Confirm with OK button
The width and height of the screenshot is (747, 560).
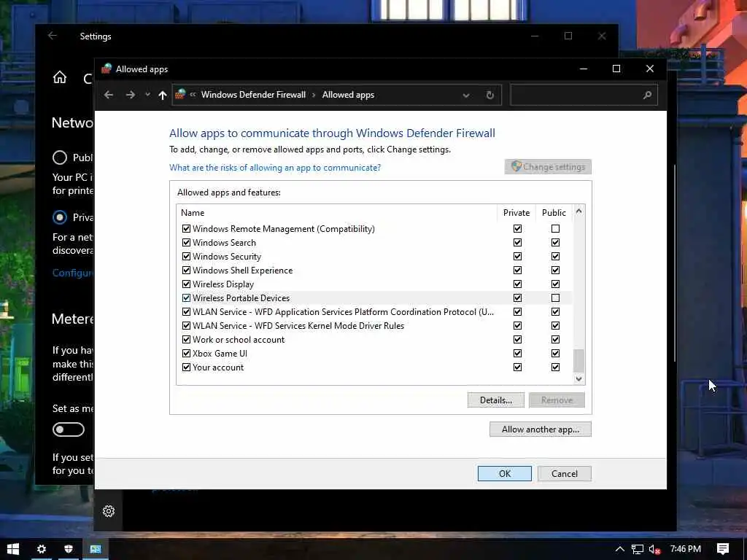pyautogui.click(x=505, y=473)
